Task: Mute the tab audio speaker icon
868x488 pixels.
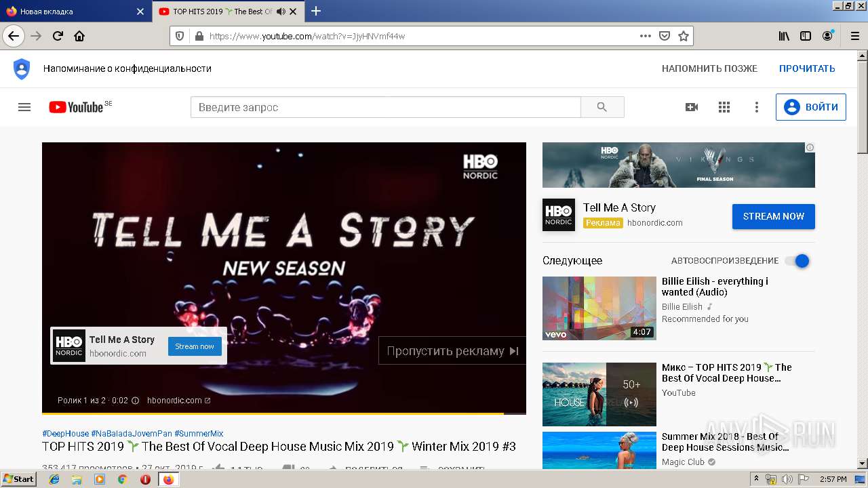Action: click(281, 12)
